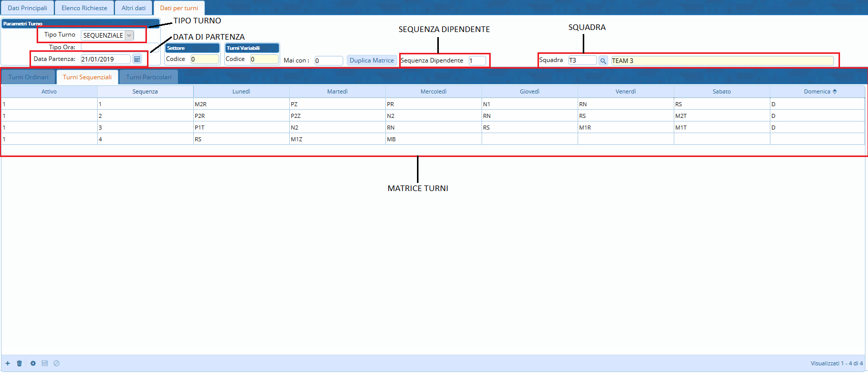Click the floppy disk save icon

tap(45, 363)
